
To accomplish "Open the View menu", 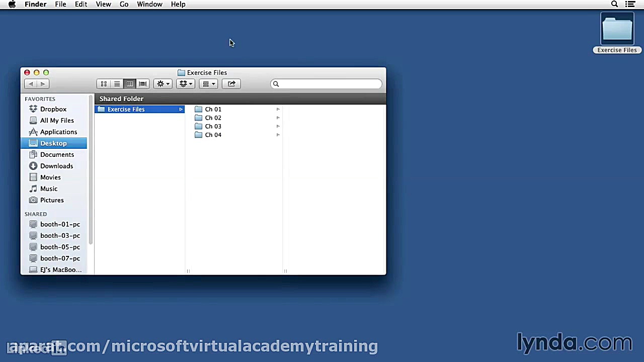I will point(104,4).
